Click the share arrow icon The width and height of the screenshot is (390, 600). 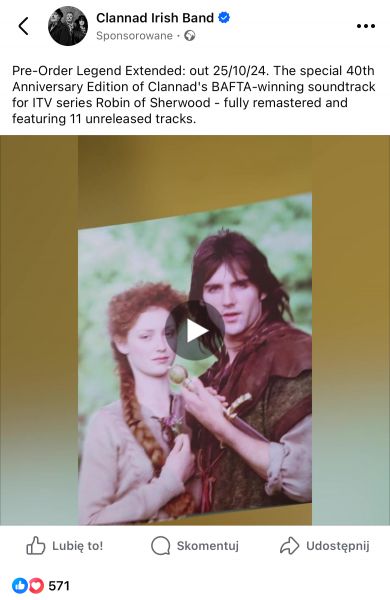(289, 546)
